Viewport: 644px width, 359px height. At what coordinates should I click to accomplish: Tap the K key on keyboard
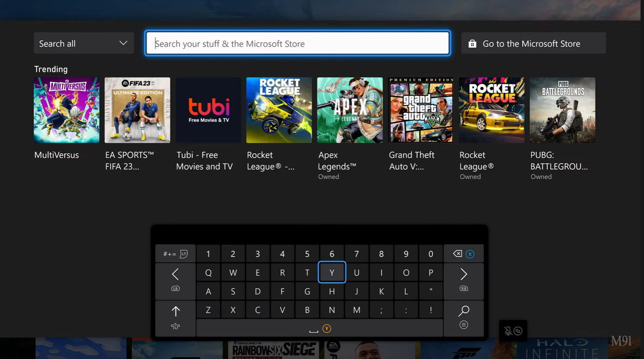[x=381, y=291]
